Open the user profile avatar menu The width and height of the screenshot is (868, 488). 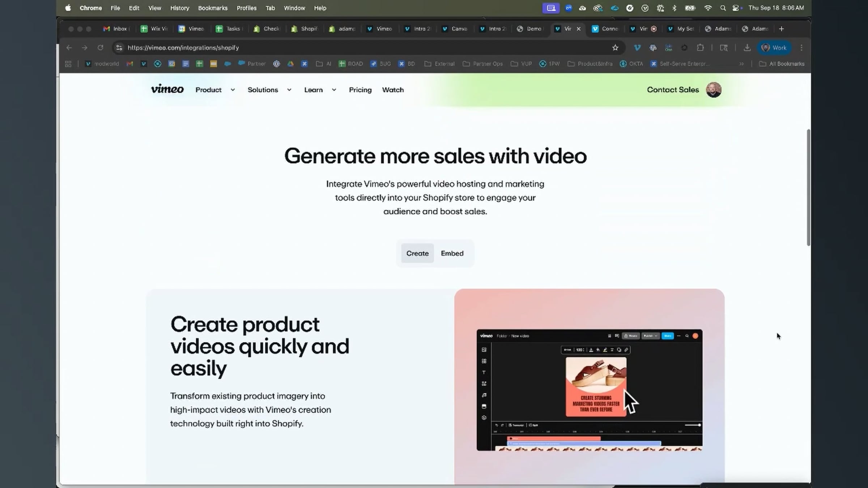click(x=714, y=90)
